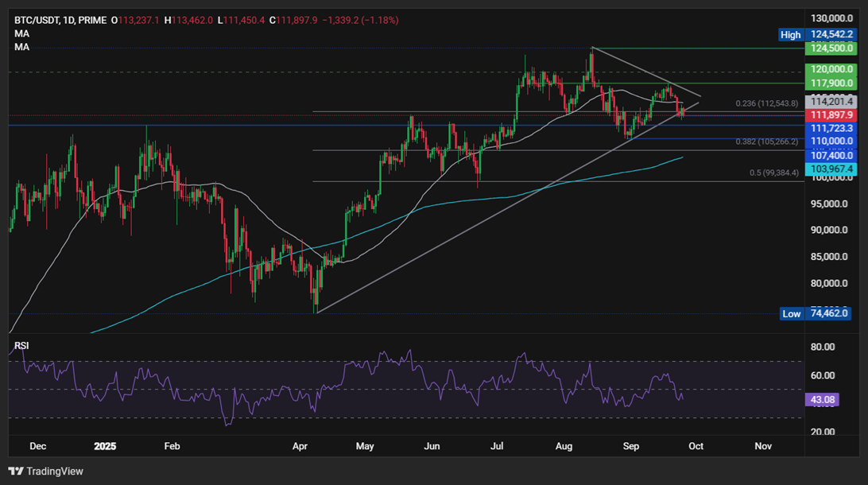The width and height of the screenshot is (868, 485).
Task: Click the TradingView logo icon
Action: [x=17, y=471]
